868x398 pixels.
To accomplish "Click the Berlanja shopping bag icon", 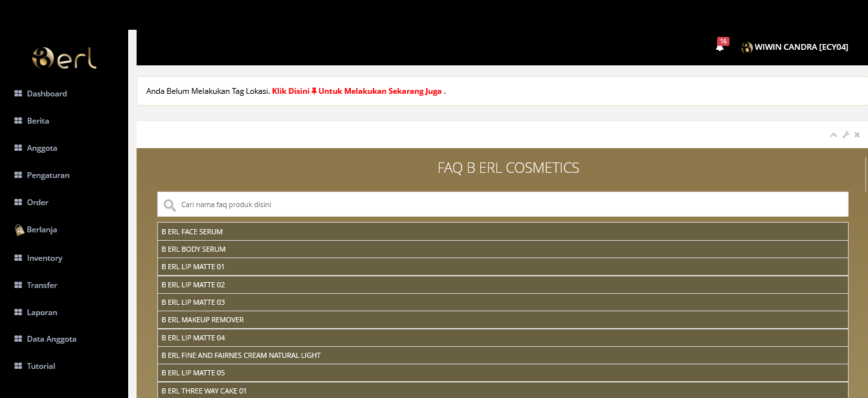I will point(19,230).
